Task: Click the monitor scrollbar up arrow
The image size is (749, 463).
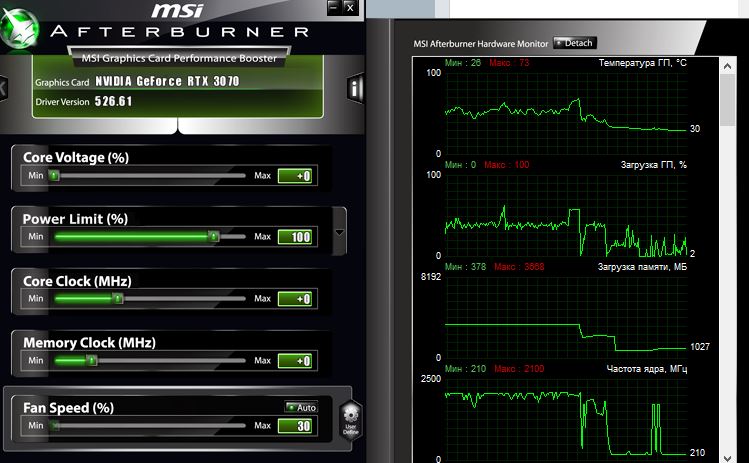Action: [728, 66]
